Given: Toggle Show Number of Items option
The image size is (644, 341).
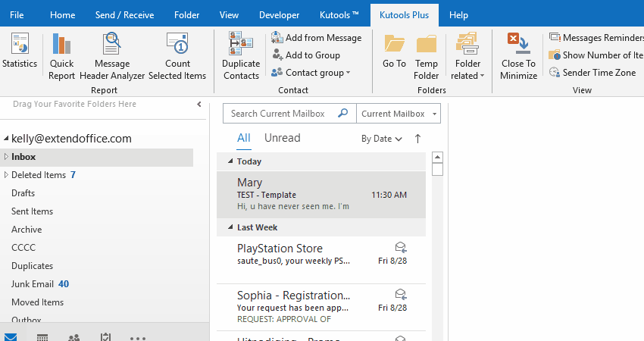Looking at the screenshot, I should [596, 55].
